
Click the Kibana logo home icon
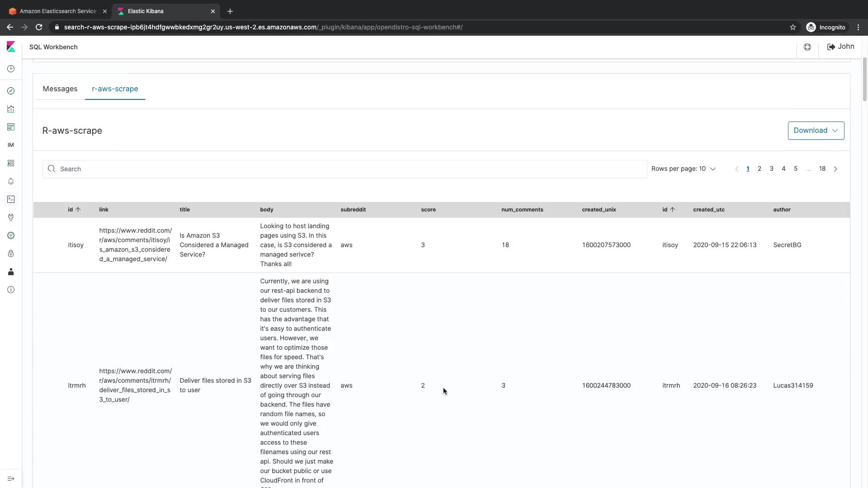click(x=11, y=47)
